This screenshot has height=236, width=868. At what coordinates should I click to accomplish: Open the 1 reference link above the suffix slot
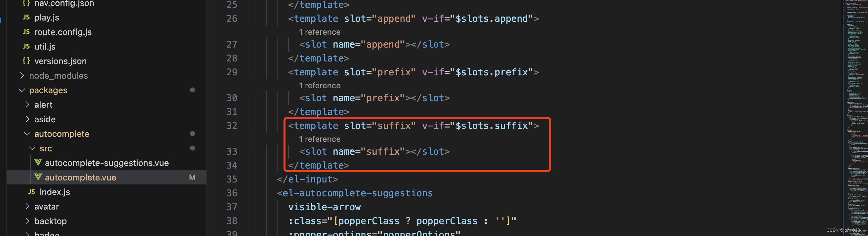tap(320, 139)
